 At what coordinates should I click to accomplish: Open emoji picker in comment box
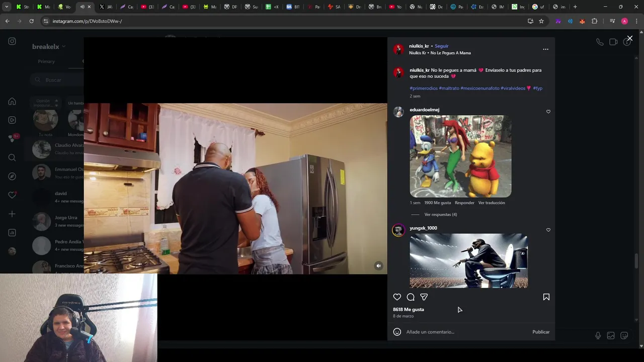pos(397,332)
